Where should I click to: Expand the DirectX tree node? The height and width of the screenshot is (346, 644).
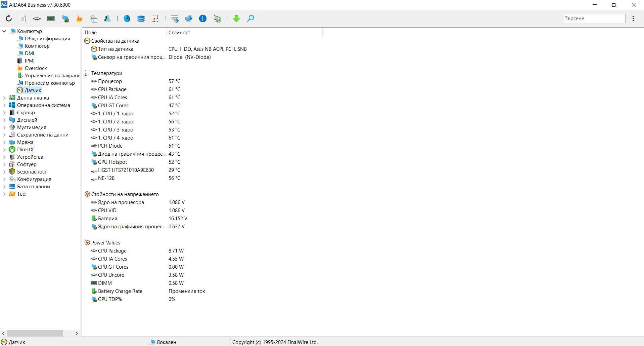[4, 150]
